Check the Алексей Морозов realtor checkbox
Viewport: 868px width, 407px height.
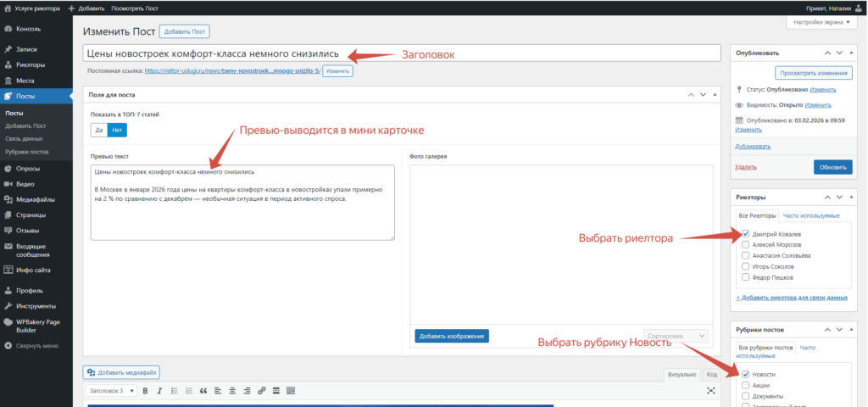(x=745, y=245)
